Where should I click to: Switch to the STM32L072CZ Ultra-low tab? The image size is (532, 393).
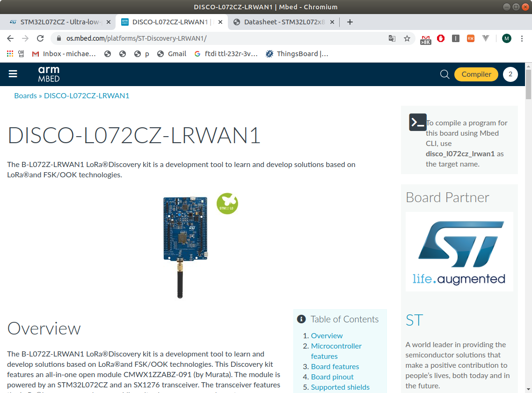click(x=56, y=22)
